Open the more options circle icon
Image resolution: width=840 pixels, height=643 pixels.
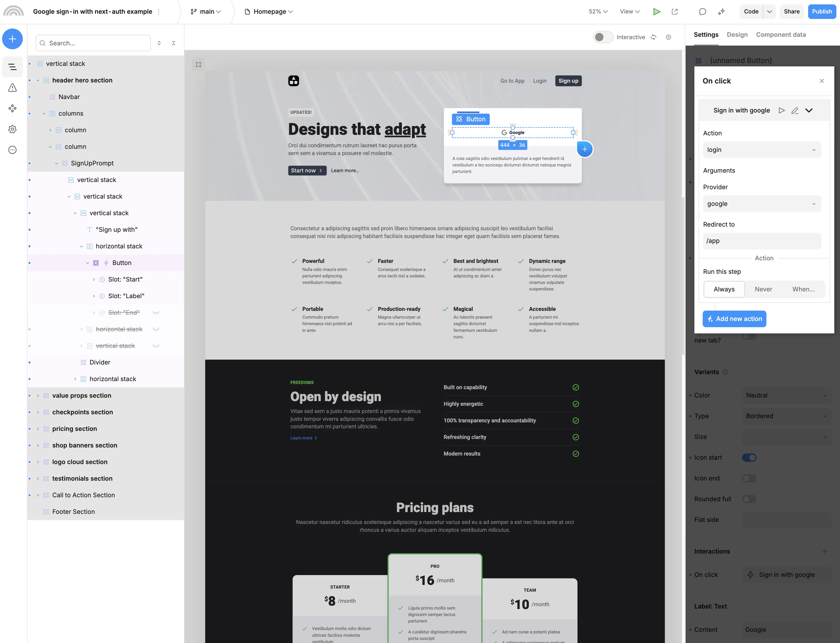(12, 150)
